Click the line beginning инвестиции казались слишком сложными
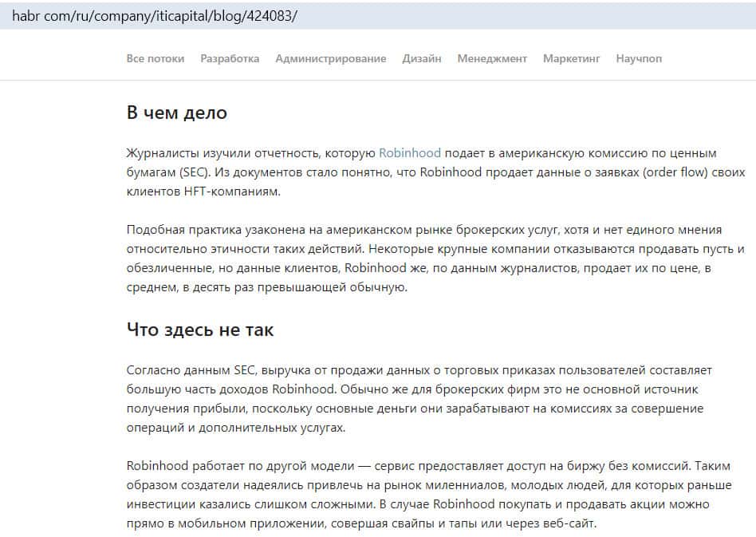This screenshot has width=756, height=537. pyautogui.click(x=418, y=504)
